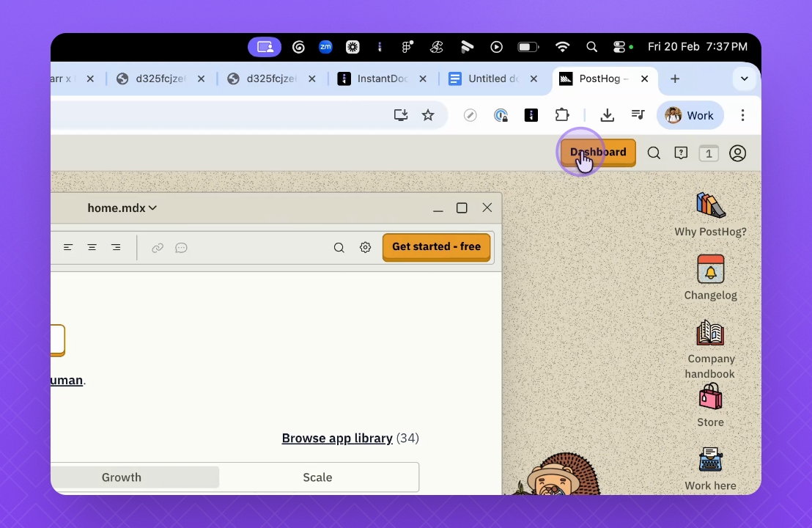The image size is (812, 528).
Task: Open the help question-mark icon
Action: pyautogui.click(x=681, y=153)
